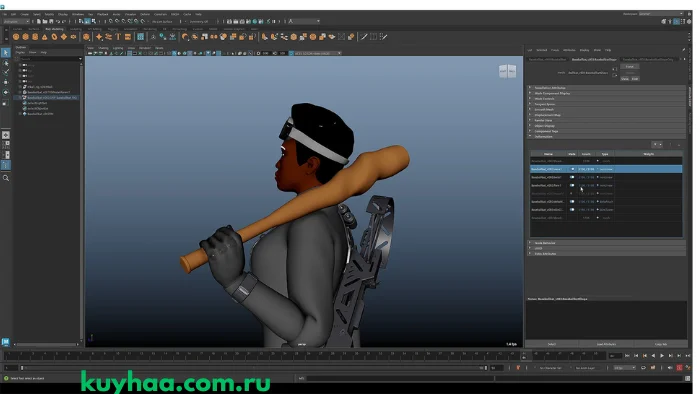This screenshot has width=700, height=394.
Task: Click the pin icon in the Attribute Editor
Action: coord(683,50)
